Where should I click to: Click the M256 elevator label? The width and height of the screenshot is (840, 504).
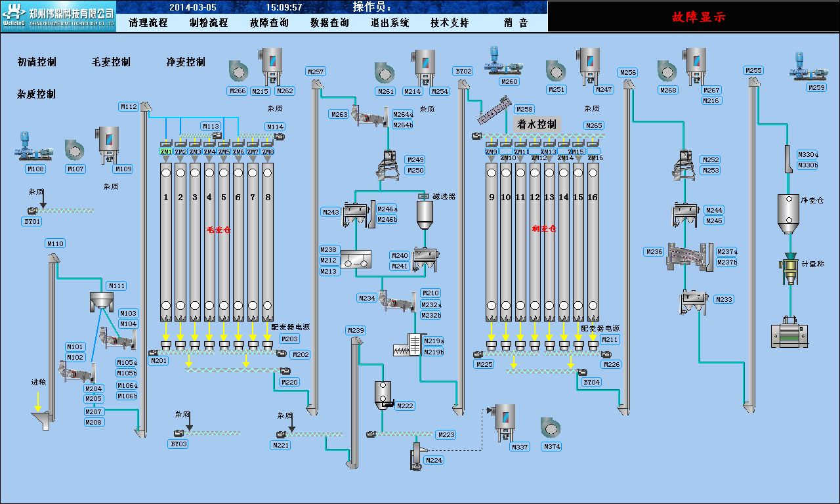pos(628,72)
